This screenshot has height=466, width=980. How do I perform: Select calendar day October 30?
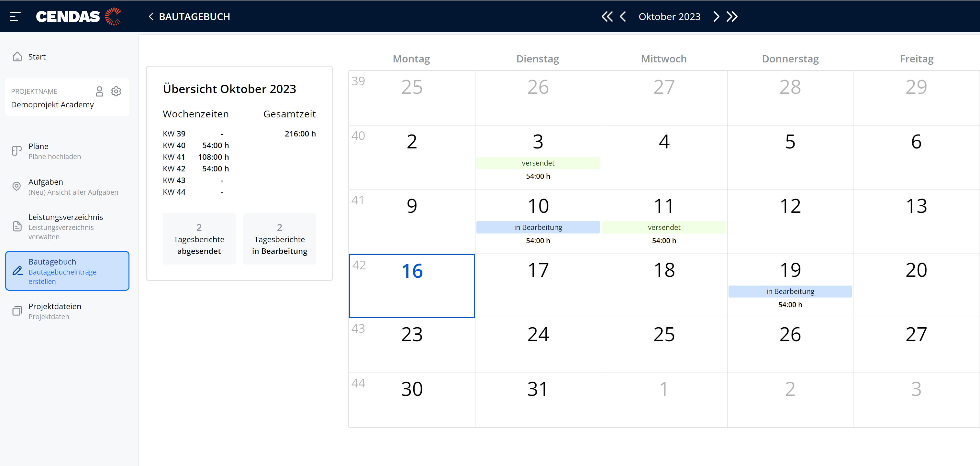click(x=412, y=400)
